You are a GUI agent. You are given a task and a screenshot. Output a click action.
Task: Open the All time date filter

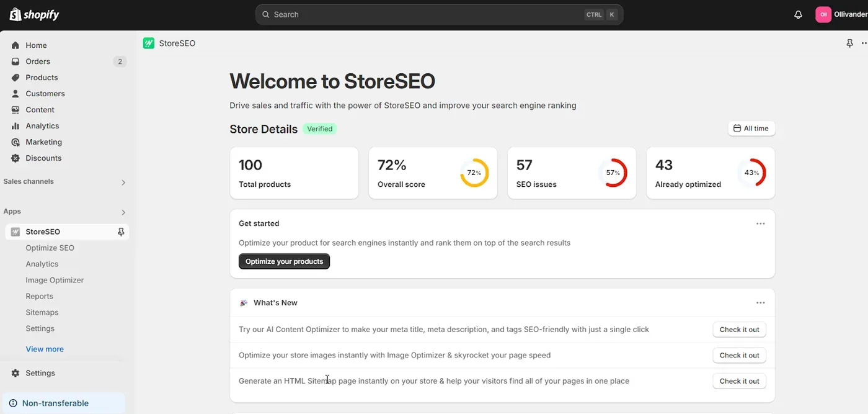(751, 128)
